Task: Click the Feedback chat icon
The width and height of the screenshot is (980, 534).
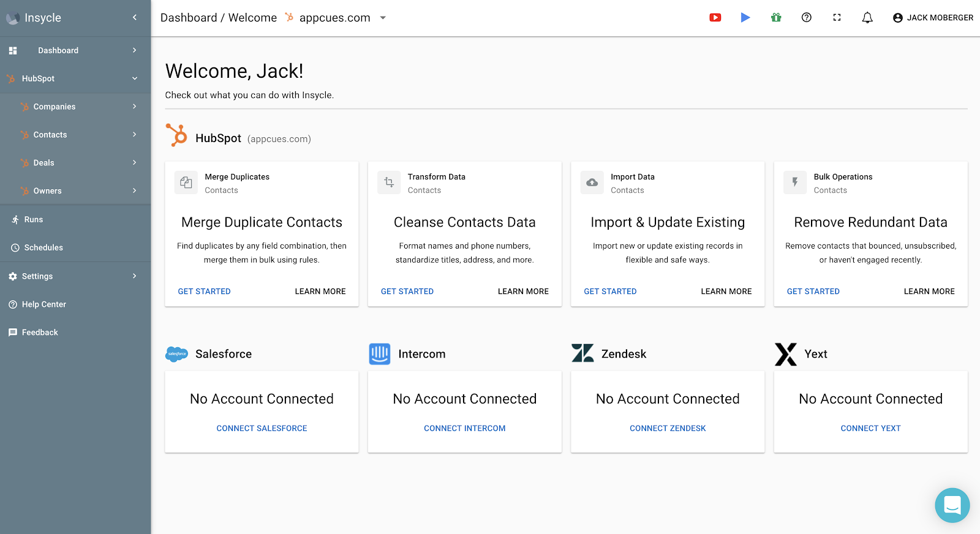Action: (13, 333)
